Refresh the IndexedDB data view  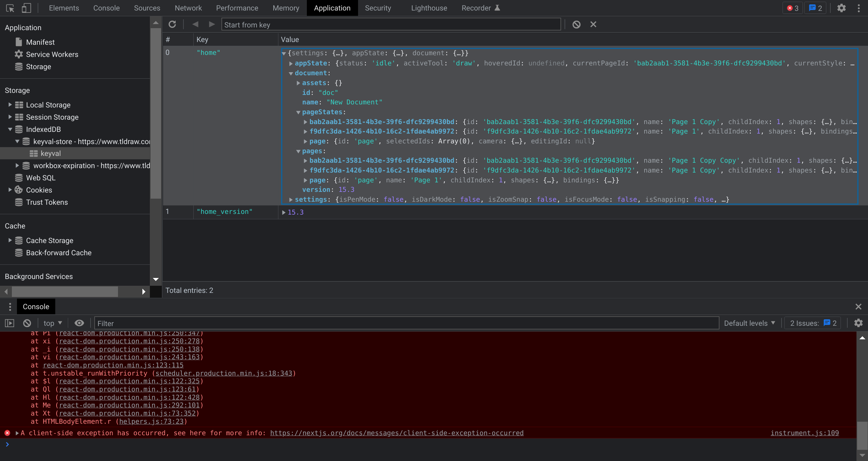tap(172, 24)
